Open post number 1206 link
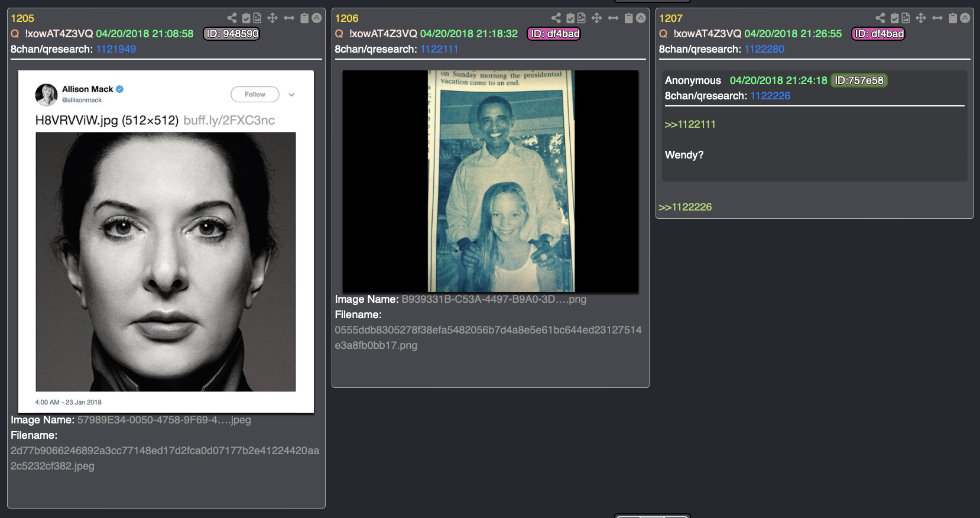The width and height of the screenshot is (980, 518). (x=347, y=18)
